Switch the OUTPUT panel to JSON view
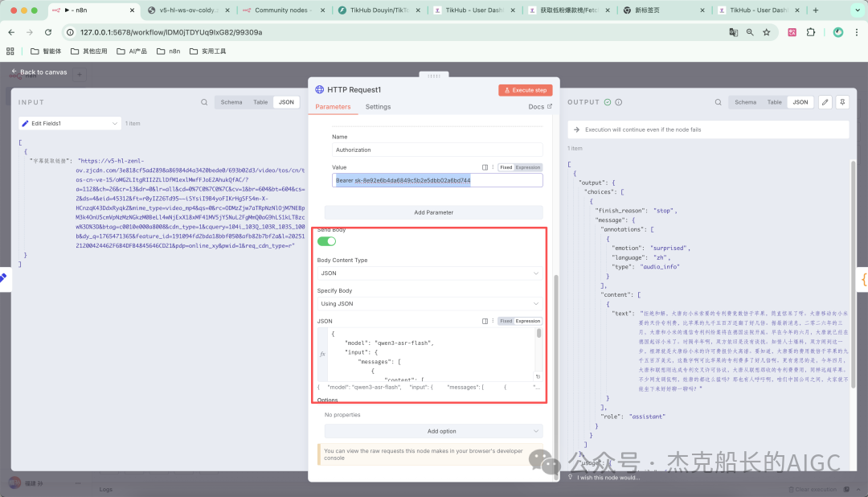 (800, 102)
